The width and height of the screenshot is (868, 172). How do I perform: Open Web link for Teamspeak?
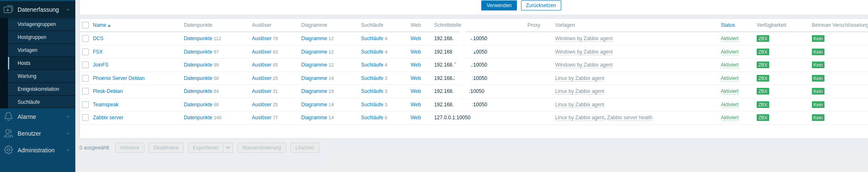416,105
